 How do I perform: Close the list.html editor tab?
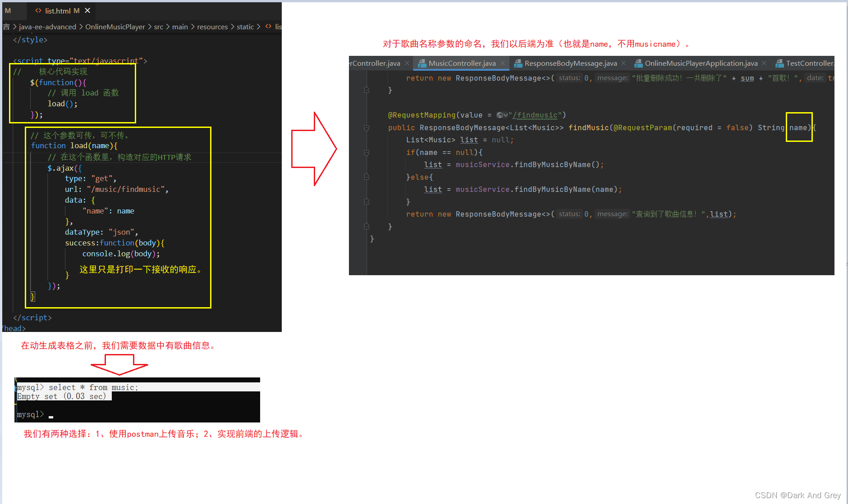click(x=87, y=10)
